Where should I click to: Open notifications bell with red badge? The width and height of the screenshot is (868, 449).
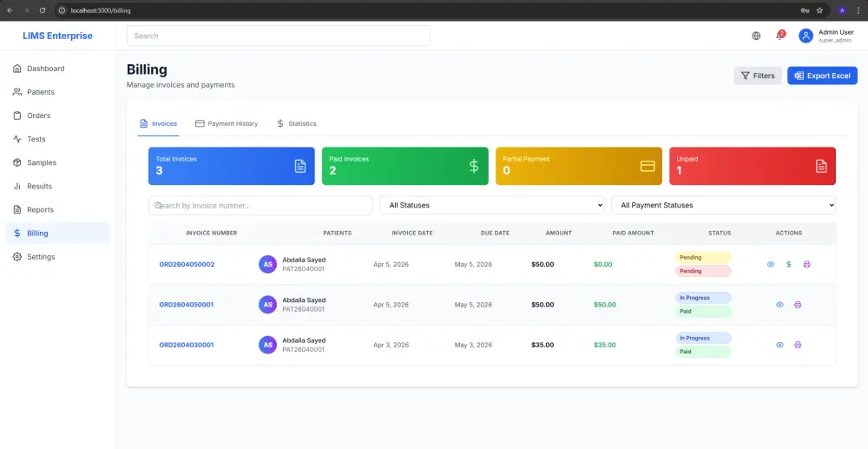[x=780, y=36]
